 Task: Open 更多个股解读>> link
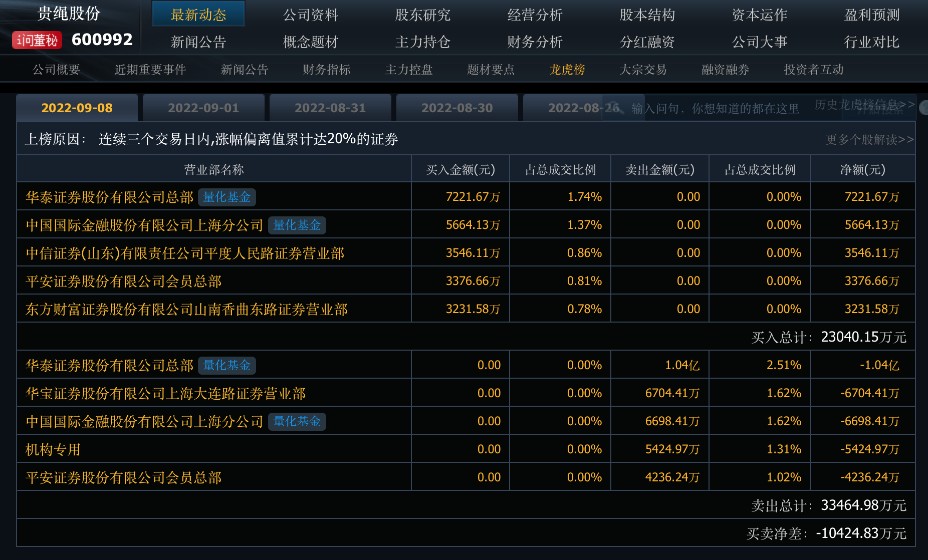click(870, 139)
